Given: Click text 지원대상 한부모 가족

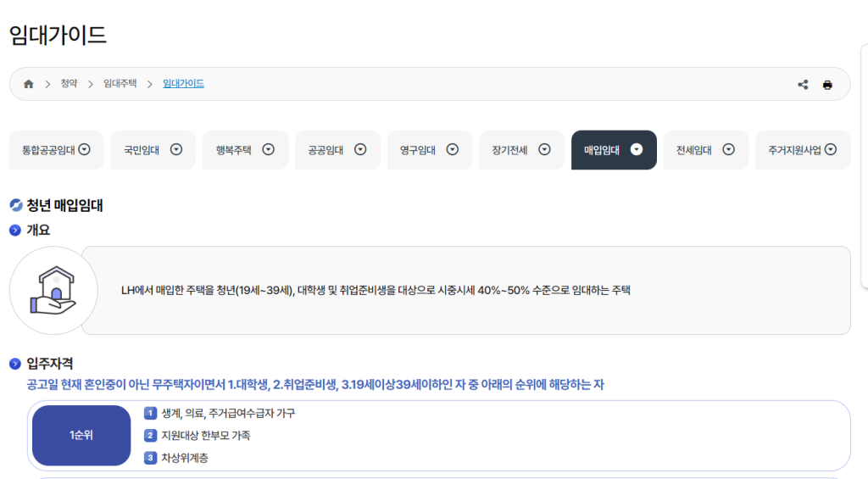Looking at the screenshot, I should click(205, 435).
